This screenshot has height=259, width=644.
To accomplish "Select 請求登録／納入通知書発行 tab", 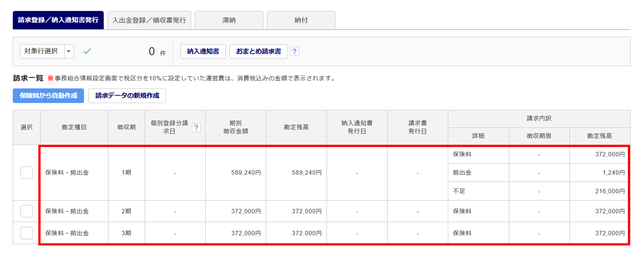I will (58, 20).
